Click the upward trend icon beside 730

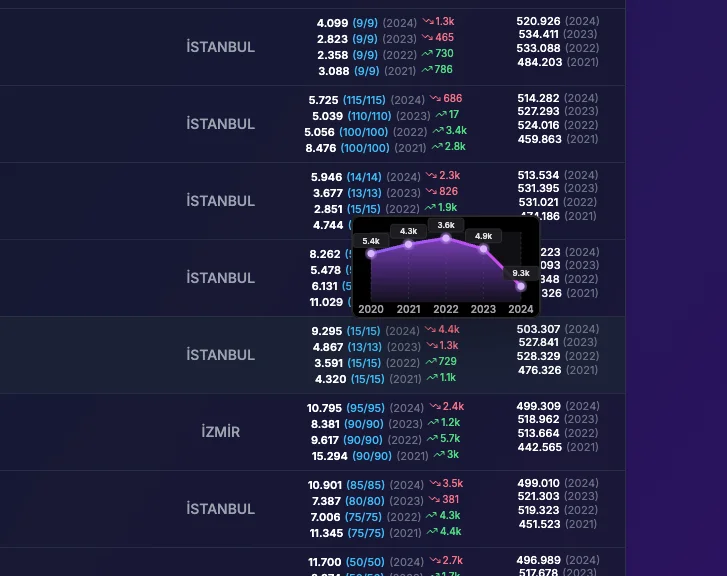tap(427, 54)
